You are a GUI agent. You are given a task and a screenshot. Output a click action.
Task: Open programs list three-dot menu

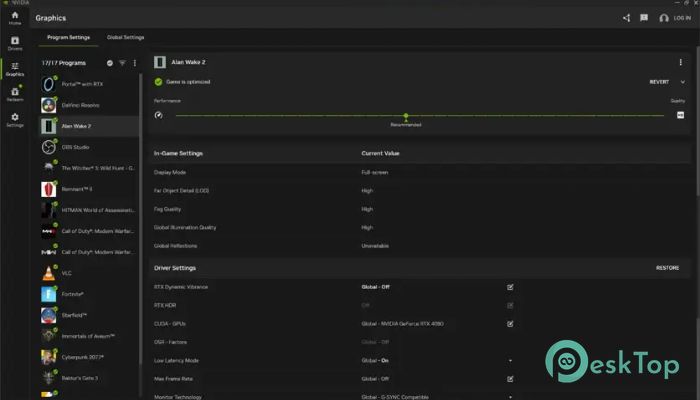tap(135, 63)
